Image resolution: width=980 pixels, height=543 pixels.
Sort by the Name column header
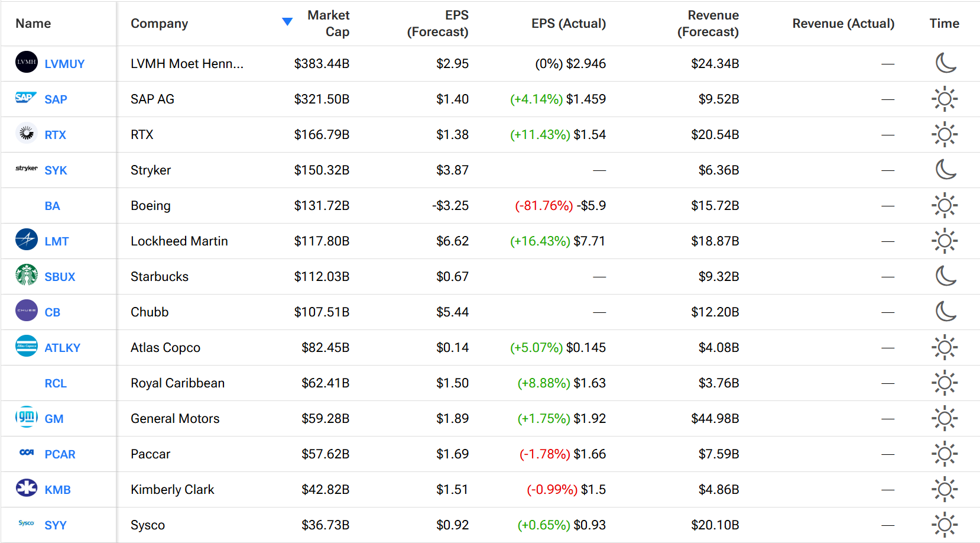[33, 24]
